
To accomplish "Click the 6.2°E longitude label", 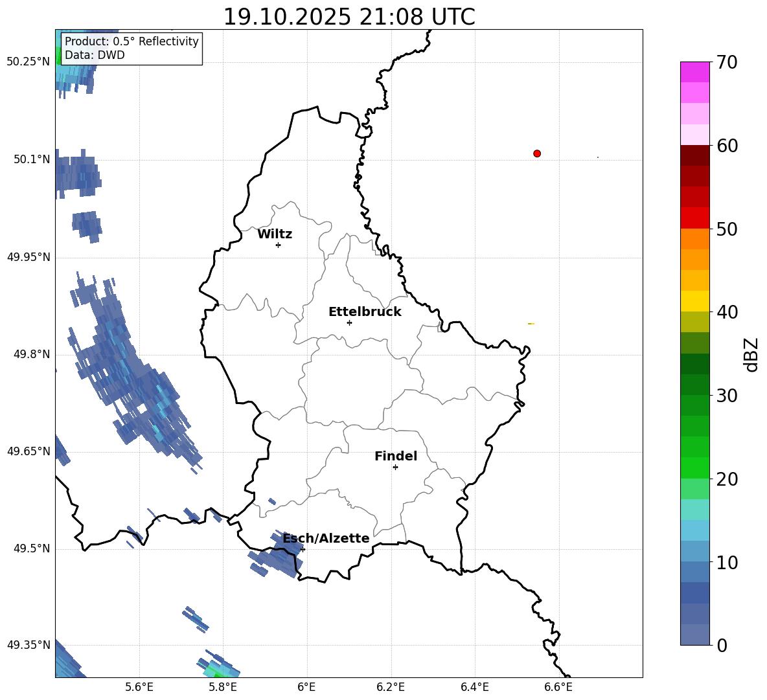I will click(391, 687).
